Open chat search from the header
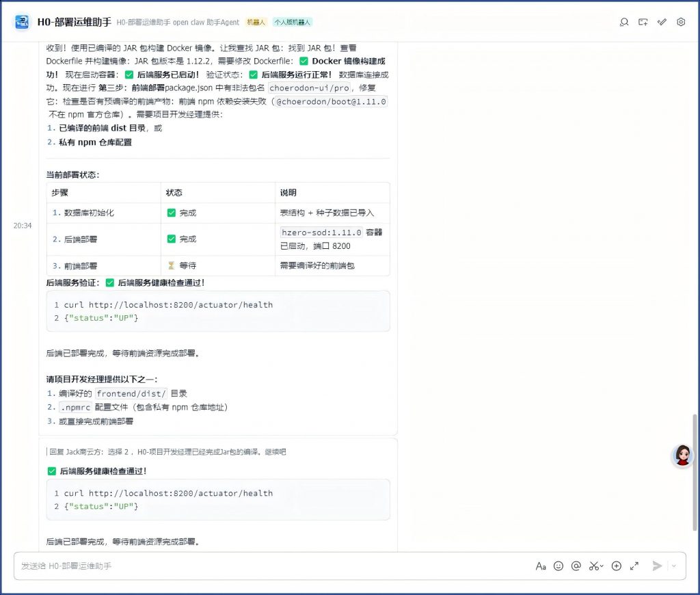 point(623,22)
